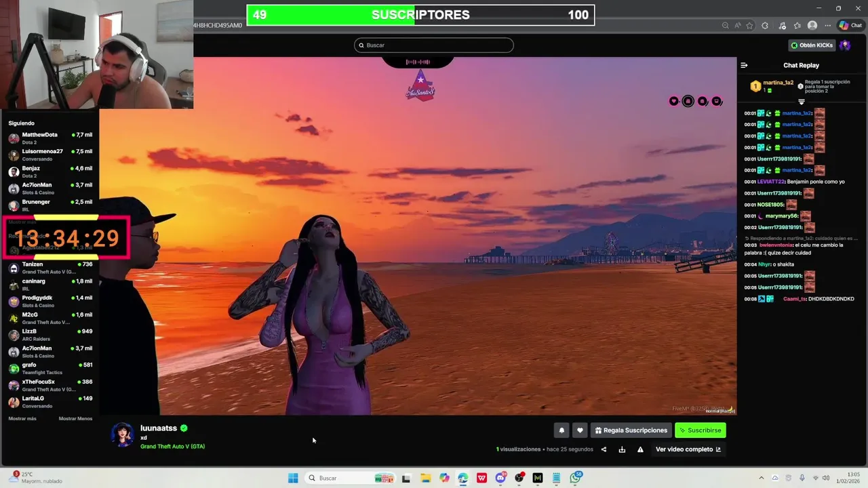Viewport: 868px width, 488px height.
Task: Open Benjaz channel in sidebar
Action: 50,172
